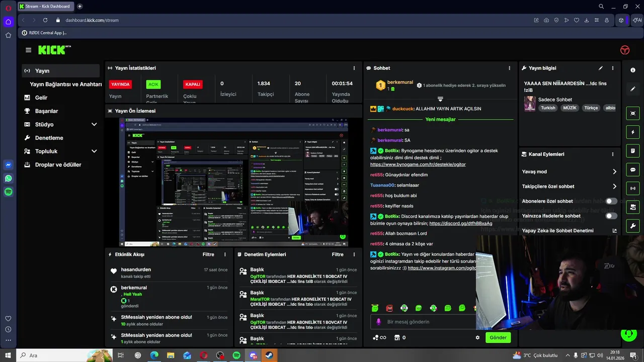Viewport: 644px width, 362px height.
Task: Open Opera snapshot camera icon in address bar
Action: pyautogui.click(x=546, y=20)
